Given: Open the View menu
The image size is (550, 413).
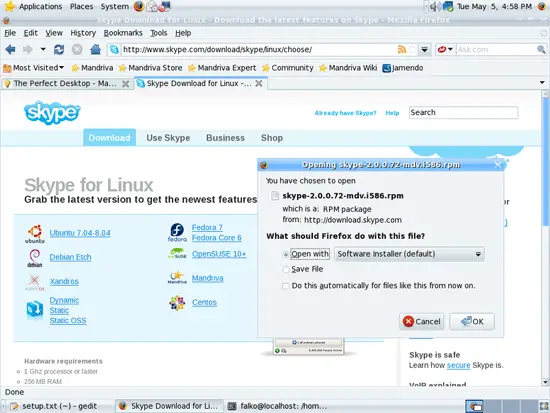Looking at the screenshot, I should pyautogui.click(x=54, y=33).
